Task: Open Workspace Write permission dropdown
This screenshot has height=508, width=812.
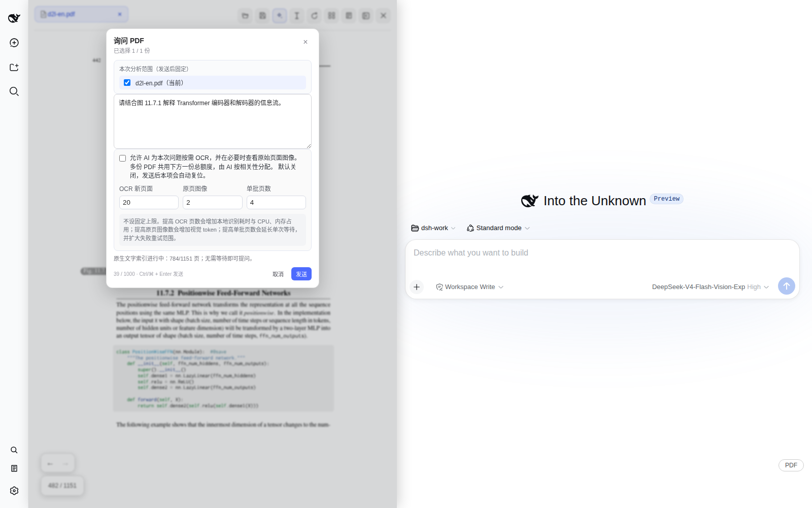Action: pos(469,287)
